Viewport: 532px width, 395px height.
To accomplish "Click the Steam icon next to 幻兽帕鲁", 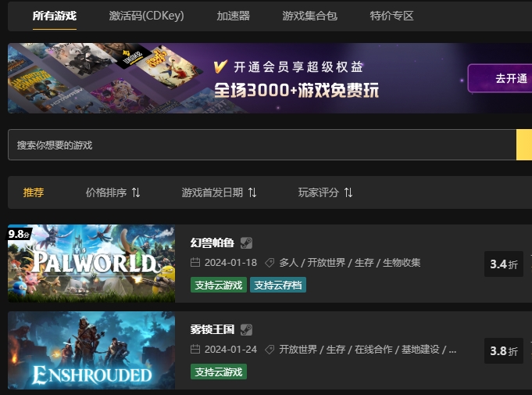I will pos(246,242).
